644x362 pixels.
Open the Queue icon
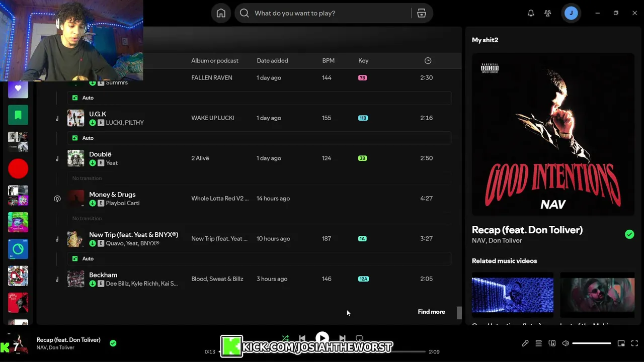(538, 343)
